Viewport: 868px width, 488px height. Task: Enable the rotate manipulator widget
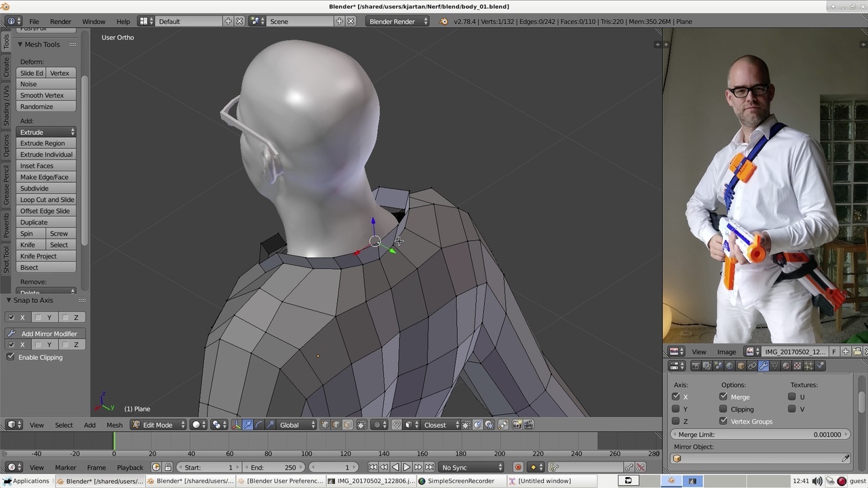[x=259, y=425]
